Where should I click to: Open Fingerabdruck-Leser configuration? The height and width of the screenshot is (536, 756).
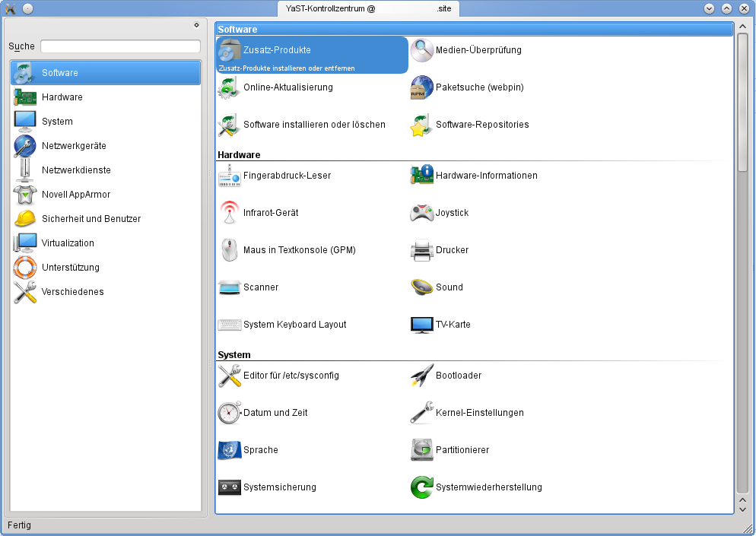point(275,176)
